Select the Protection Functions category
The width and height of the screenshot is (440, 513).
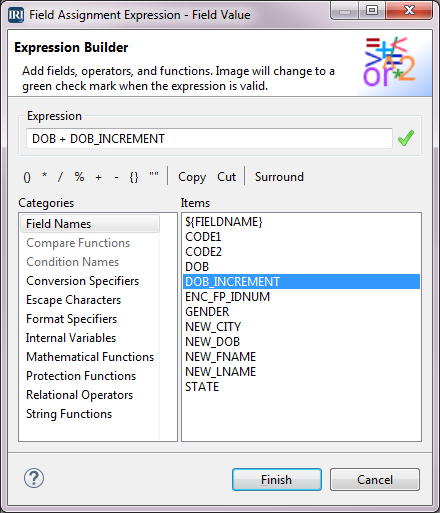pos(81,376)
